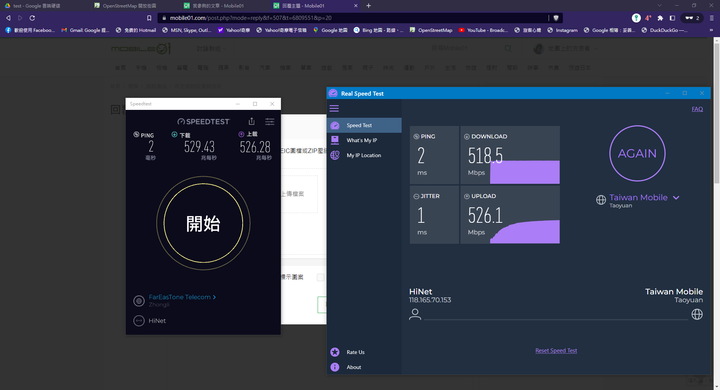Open the Hotmail bookmark
Viewport: 720px width, 390px height.
[x=136, y=30]
